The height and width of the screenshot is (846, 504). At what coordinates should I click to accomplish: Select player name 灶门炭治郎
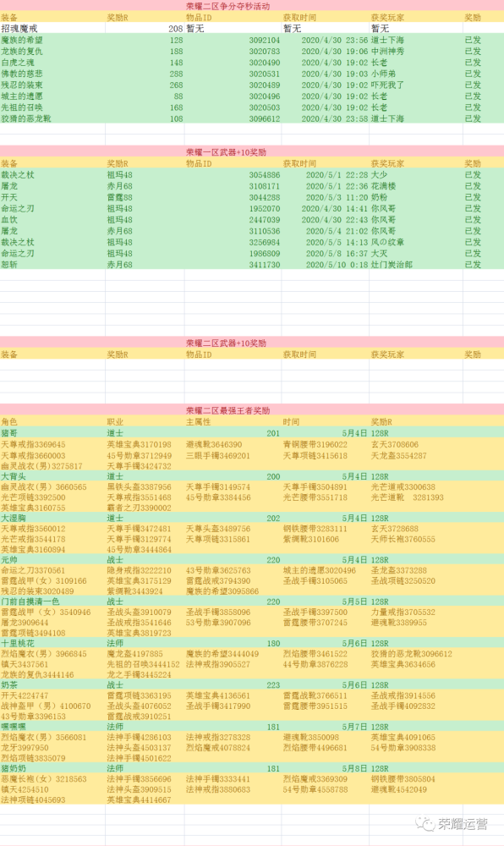[x=392, y=264]
